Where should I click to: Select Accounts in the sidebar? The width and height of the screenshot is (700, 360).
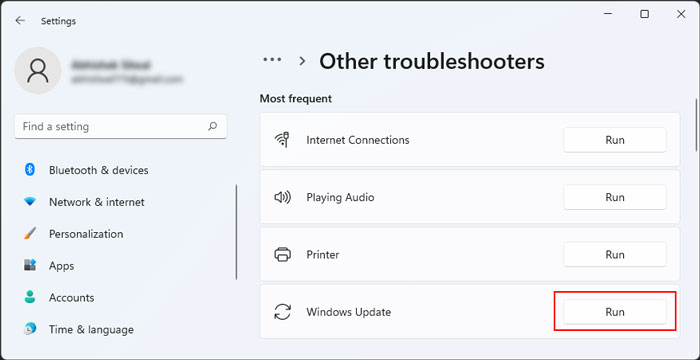point(71,297)
